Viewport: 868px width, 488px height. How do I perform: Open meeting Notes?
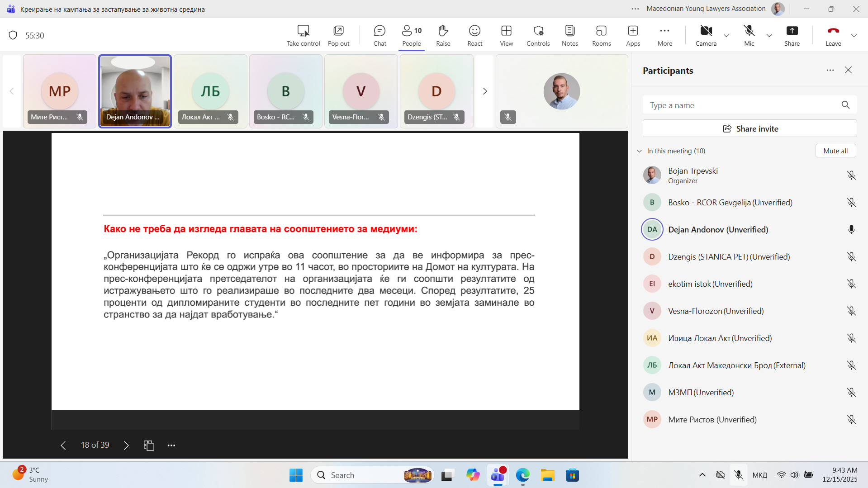tap(569, 36)
